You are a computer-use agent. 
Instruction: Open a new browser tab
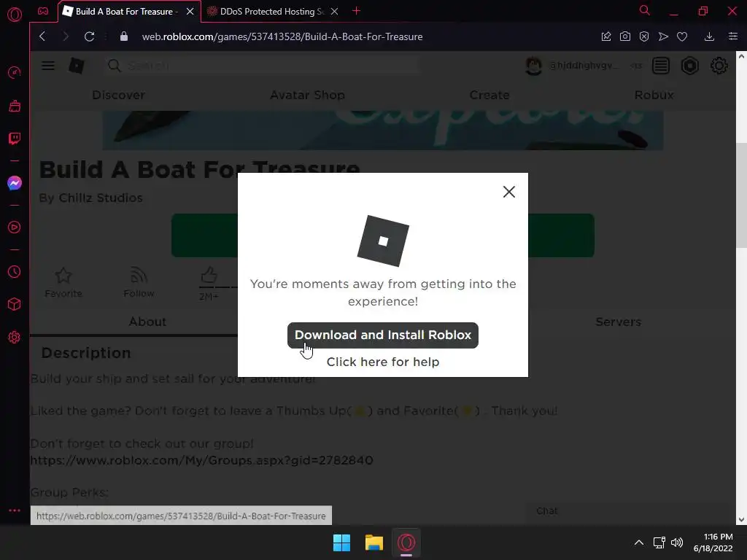[x=356, y=11]
